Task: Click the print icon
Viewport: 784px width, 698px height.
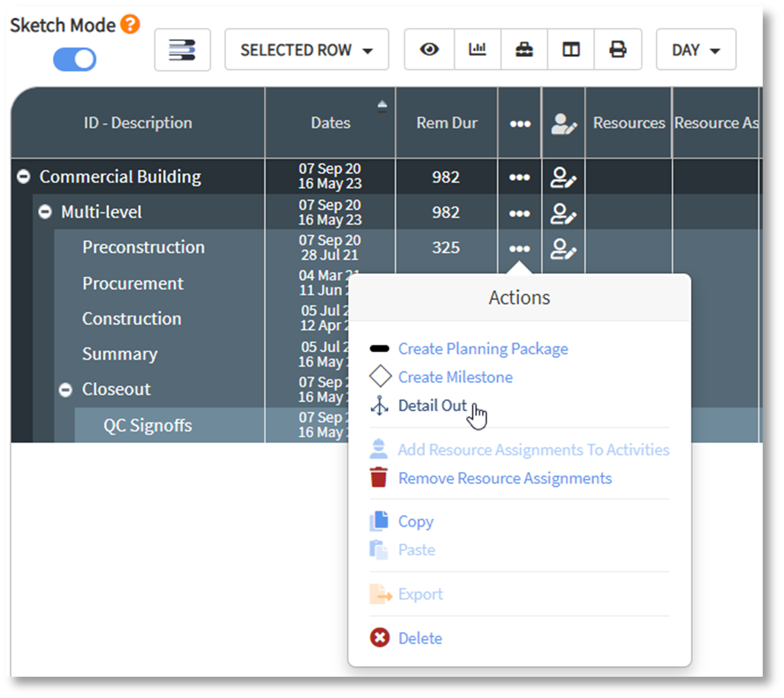Action: pos(617,49)
